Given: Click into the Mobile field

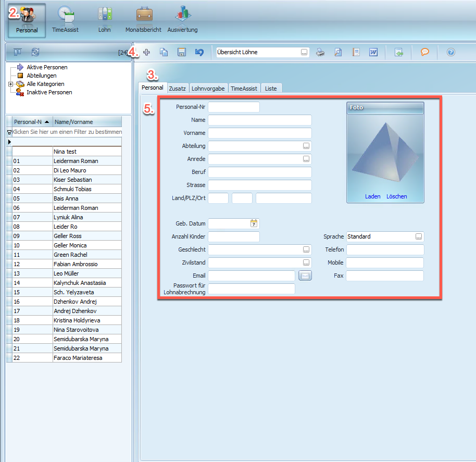Looking at the screenshot, I should coord(385,263).
